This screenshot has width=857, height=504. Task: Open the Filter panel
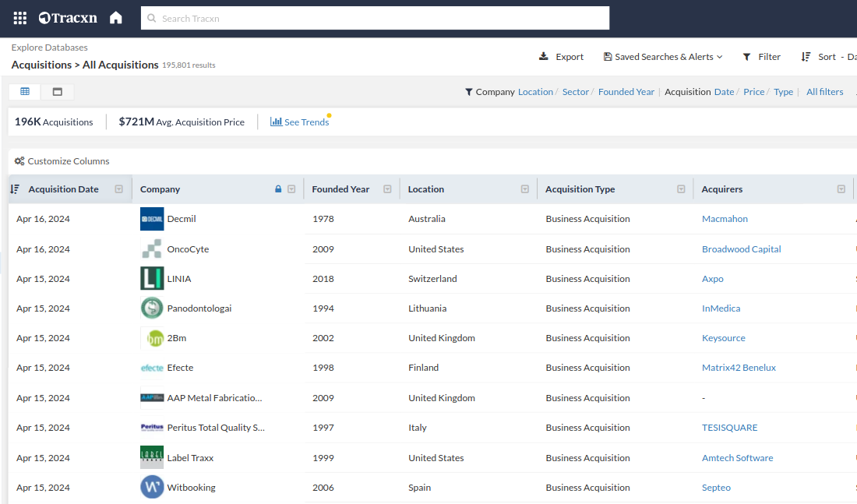tap(761, 57)
